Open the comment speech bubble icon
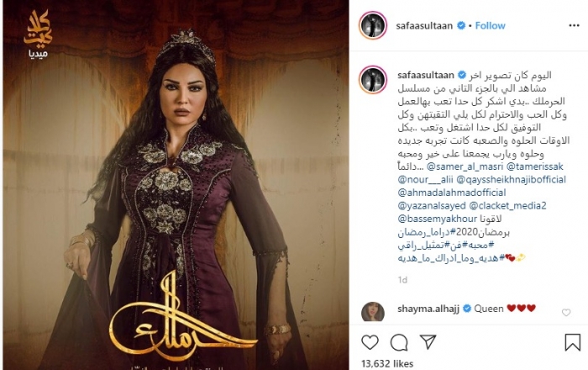 click(399, 342)
